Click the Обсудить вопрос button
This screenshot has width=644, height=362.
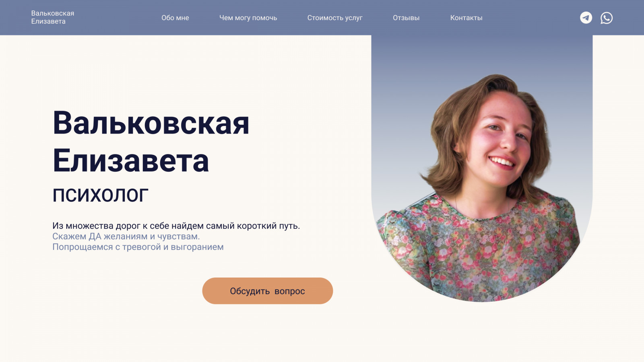267,291
